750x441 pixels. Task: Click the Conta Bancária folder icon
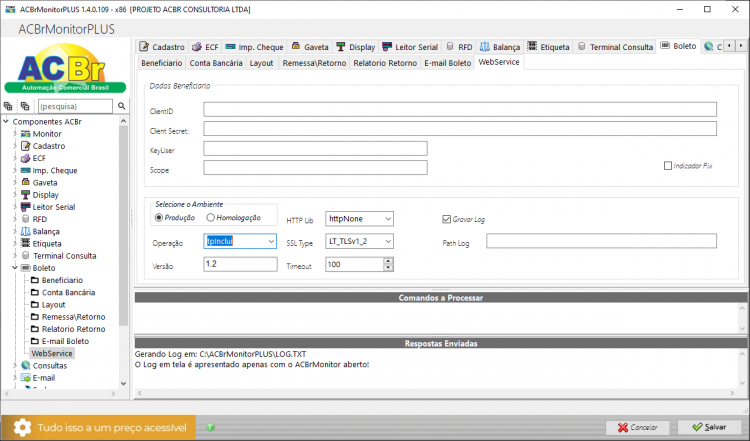[x=34, y=292]
